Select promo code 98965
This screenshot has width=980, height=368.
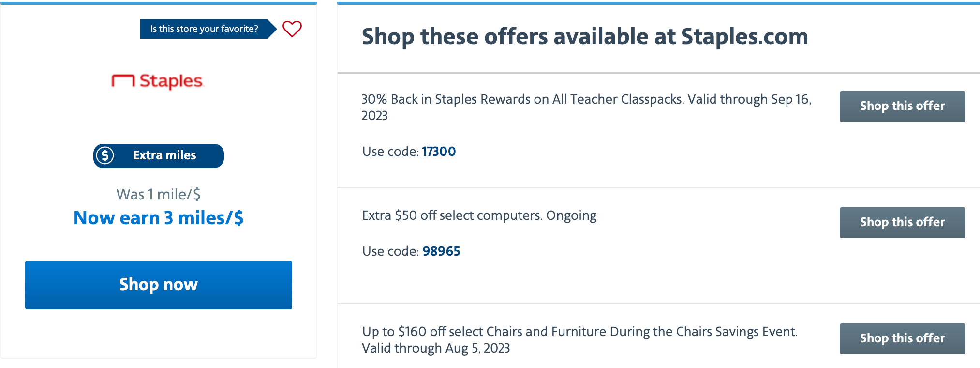click(x=441, y=251)
